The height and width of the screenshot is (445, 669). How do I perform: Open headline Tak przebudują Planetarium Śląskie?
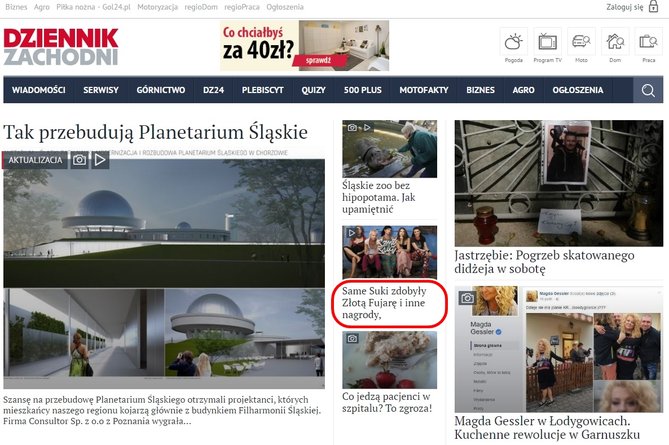155,132
